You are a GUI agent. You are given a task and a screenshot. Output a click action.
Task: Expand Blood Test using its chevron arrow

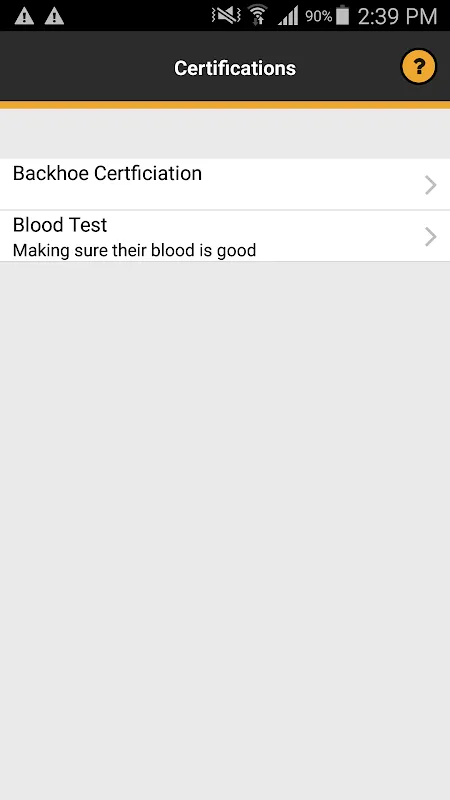(431, 237)
